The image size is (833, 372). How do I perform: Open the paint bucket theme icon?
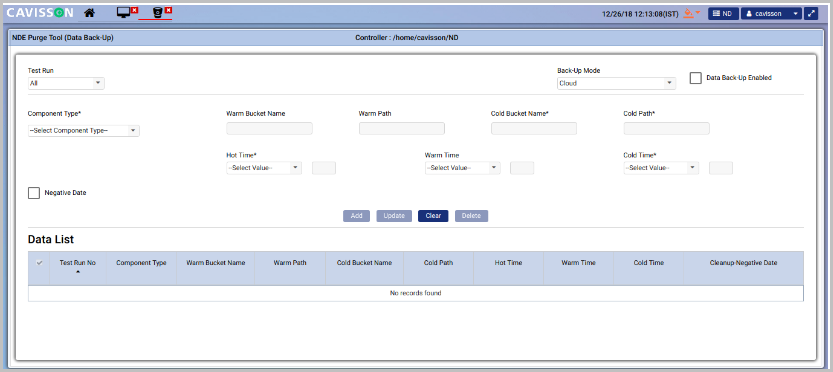pyautogui.click(x=688, y=13)
